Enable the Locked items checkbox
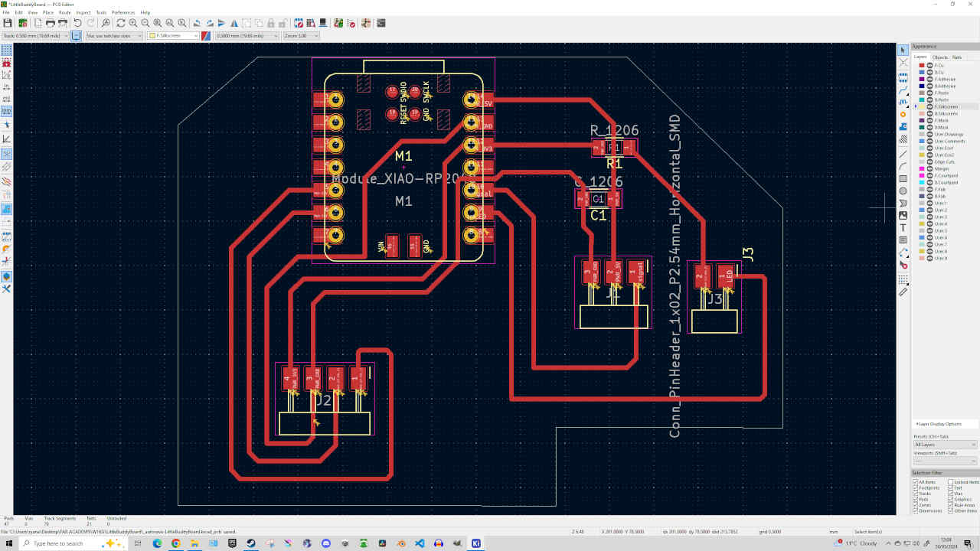Image resolution: width=980 pixels, height=551 pixels. [x=950, y=482]
